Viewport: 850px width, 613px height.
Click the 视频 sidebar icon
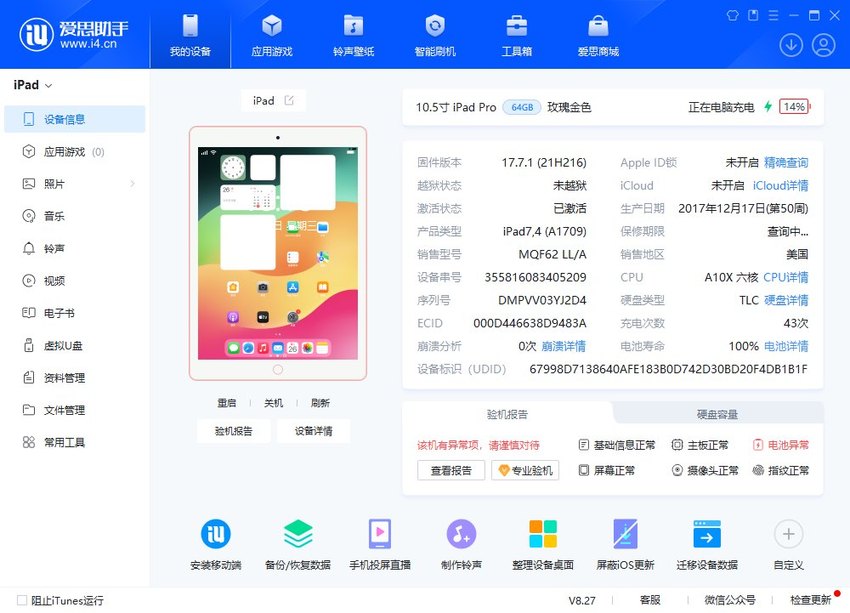tap(29, 281)
